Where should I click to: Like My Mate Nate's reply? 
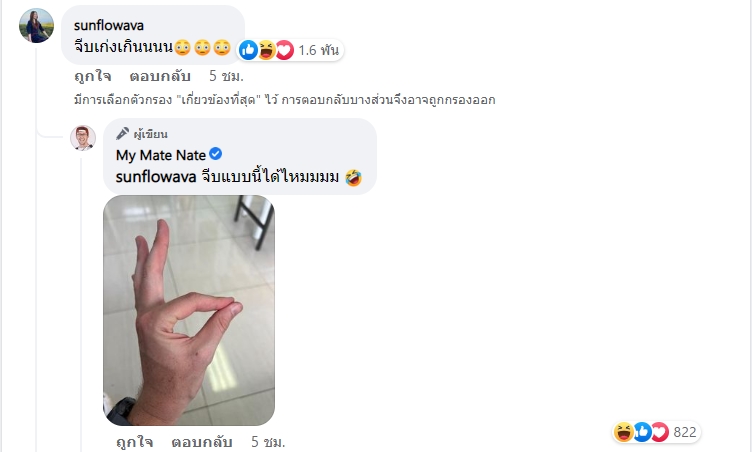coord(135,441)
